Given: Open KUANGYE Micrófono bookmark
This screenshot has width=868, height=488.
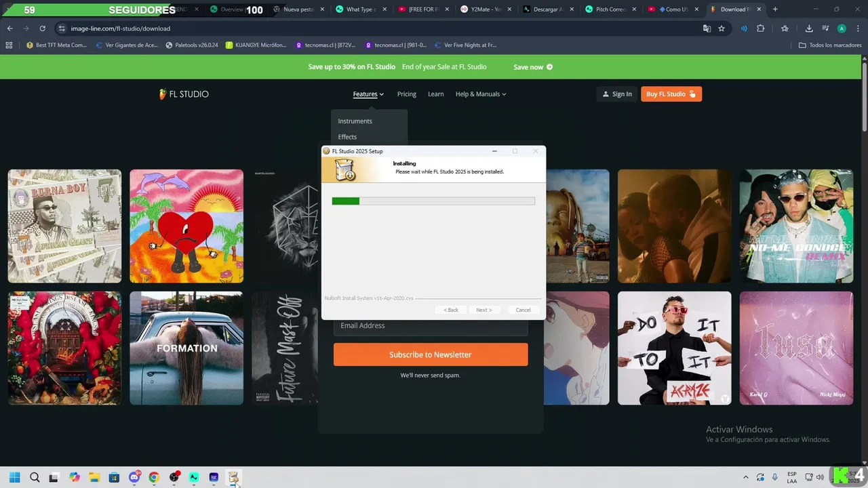Looking at the screenshot, I should click(x=256, y=45).
